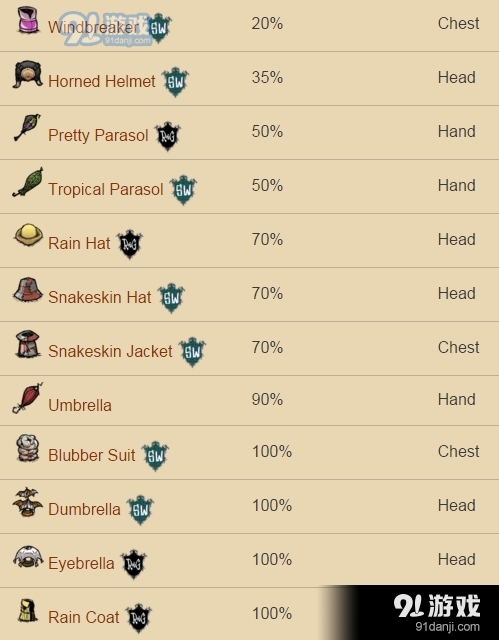This screenshot has width=499, height=640.
Task: Click the RoG badge beside Rain Hat
Action: [x=130, y=244]
